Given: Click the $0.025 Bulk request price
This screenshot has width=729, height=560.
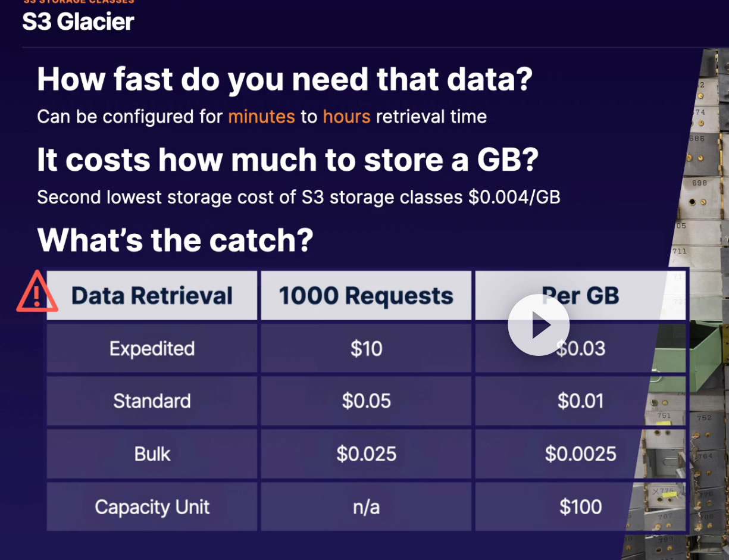Looking at the screenshot, I should (x=366, y=454).
